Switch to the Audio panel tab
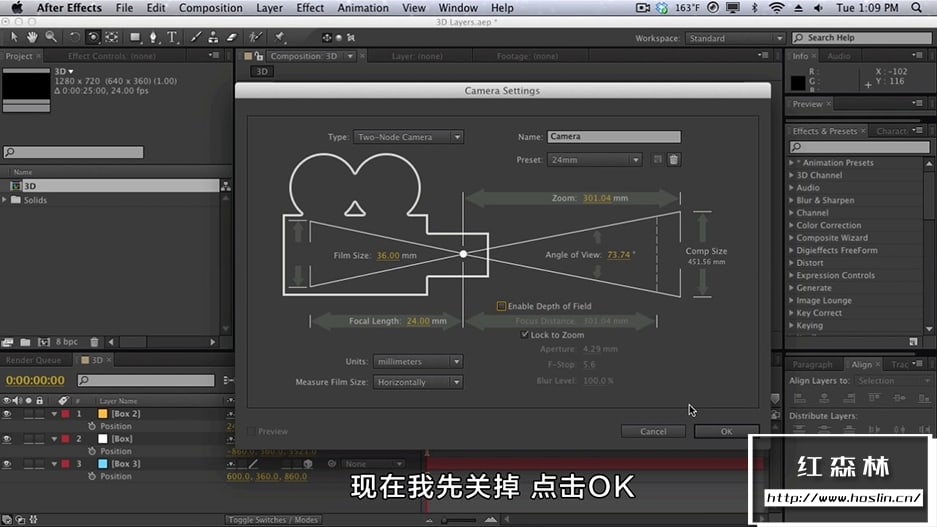The width and height of the screenshot is (937, 527). 839,56
